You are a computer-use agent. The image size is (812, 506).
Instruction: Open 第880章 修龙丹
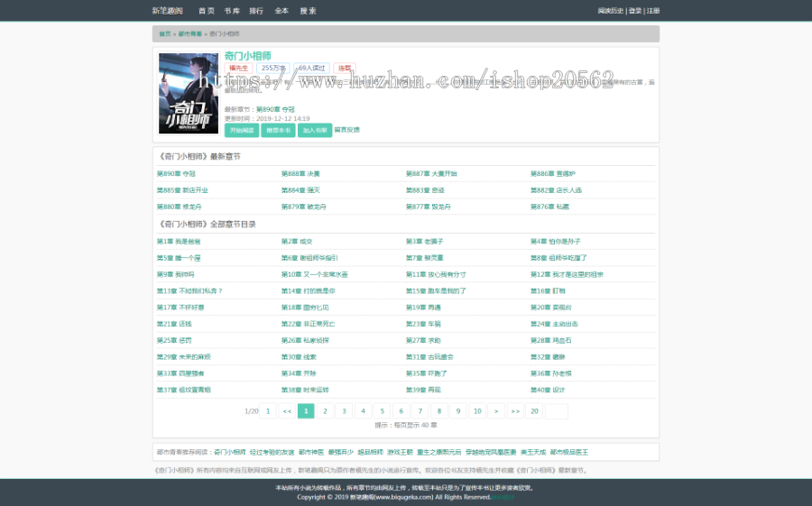tap(180, 207)
